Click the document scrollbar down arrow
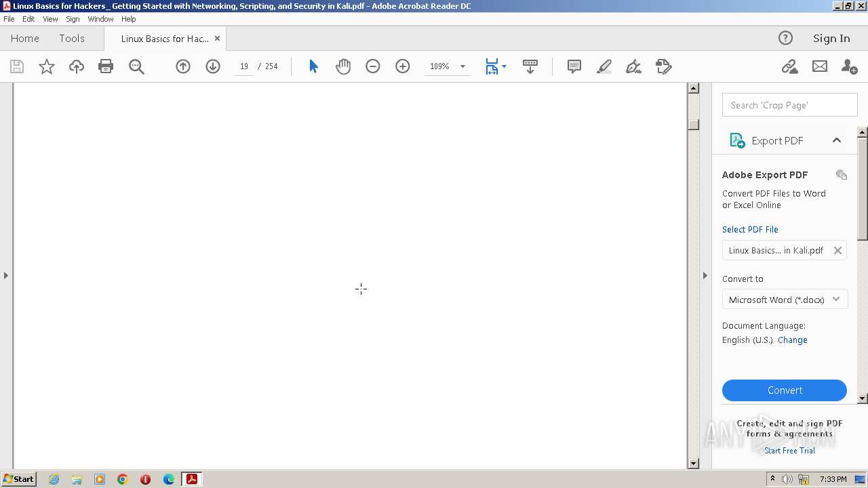The height and width of the screenshot is (488, 868). [x=693, y=464]
